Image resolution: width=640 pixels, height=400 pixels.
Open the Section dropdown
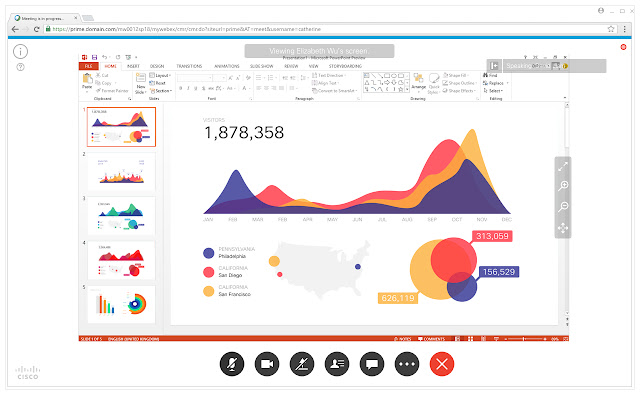pyautogui.click(x=161, y=91)
